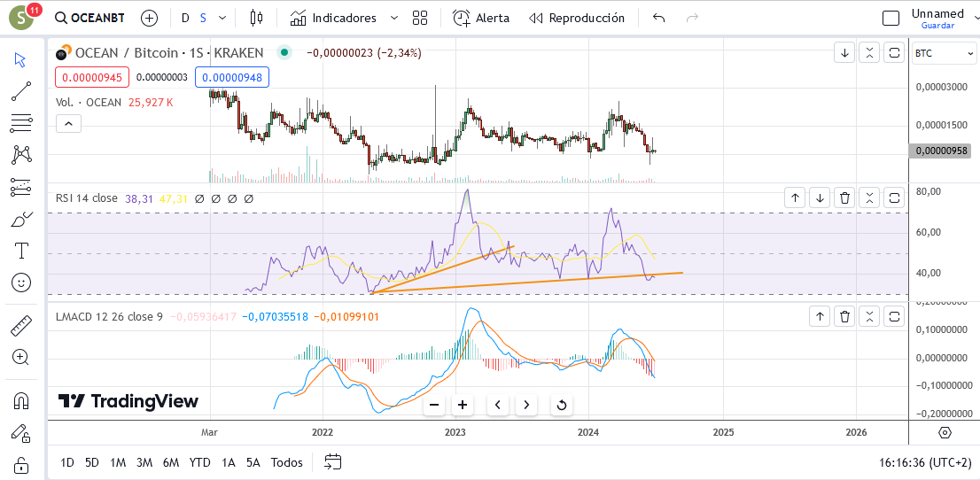This screenshot has width=980, height=480.
Task: Redo the chart action
Action: pos(692,18)
